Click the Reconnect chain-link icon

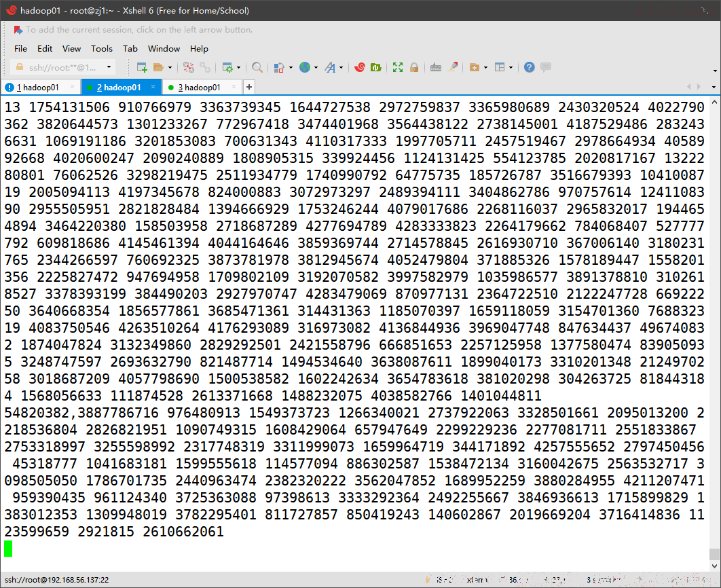[205, 68]
